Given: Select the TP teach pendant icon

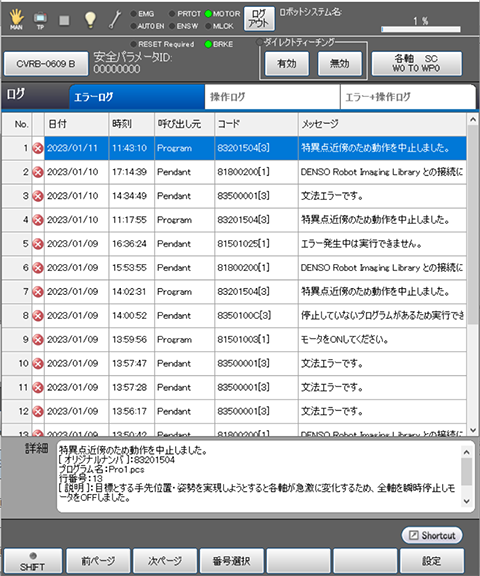Looking at the screenshot, I should [x=40, y=19].
